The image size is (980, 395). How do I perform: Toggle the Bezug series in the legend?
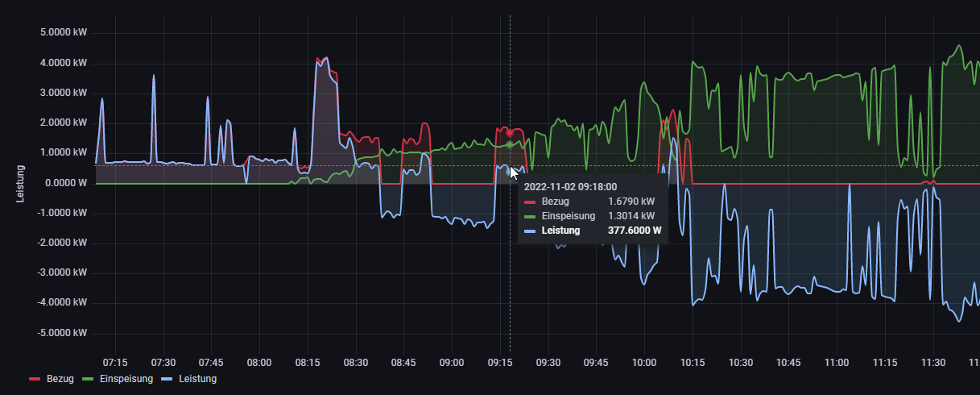click(x=60, y=378)
